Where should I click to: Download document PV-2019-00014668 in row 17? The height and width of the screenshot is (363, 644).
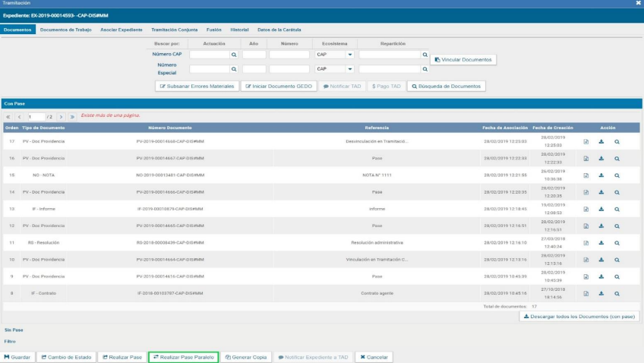[601, 141]
